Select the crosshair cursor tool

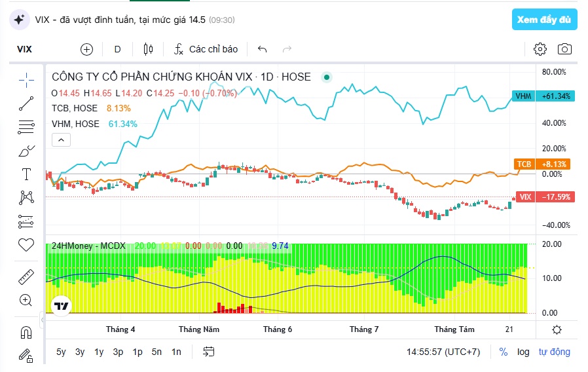(26, 80)
